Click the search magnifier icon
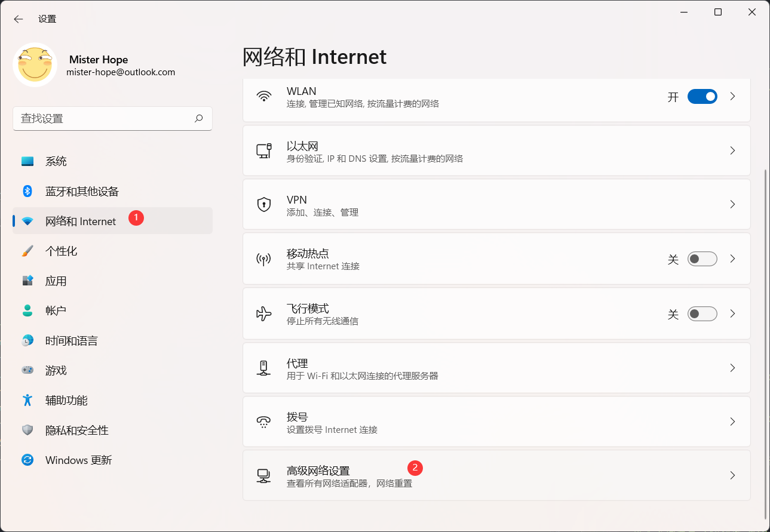The image size is (770, 532). (x=199, y=118)
